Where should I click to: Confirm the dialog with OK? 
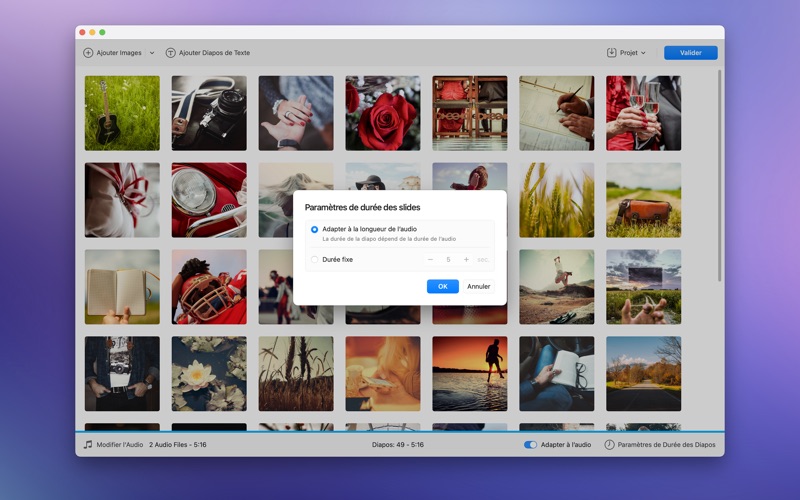point(442,286)
